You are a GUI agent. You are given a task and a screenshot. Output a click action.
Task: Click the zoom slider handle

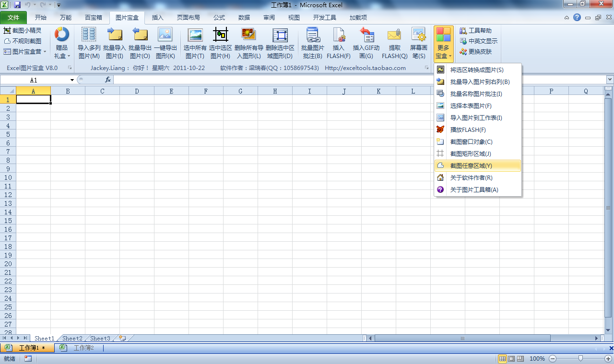click(581, 359)
